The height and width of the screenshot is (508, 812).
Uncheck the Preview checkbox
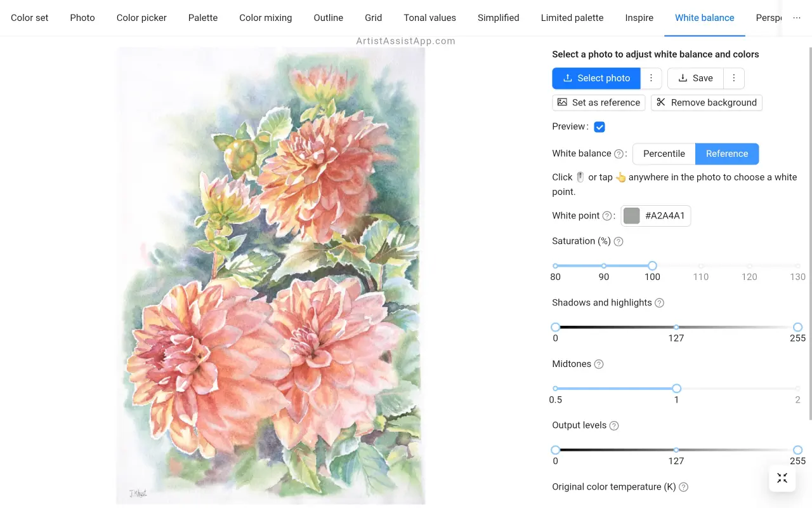point(599,127)
